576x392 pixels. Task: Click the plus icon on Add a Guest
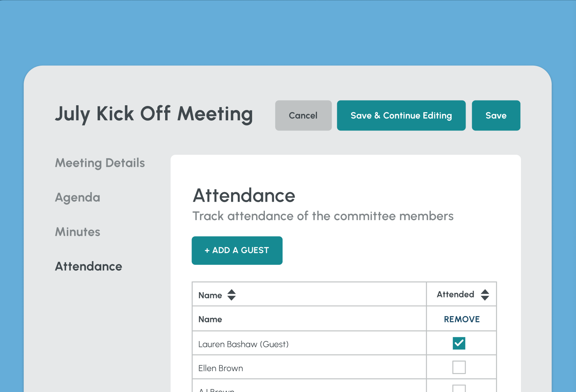click(207, 250)
